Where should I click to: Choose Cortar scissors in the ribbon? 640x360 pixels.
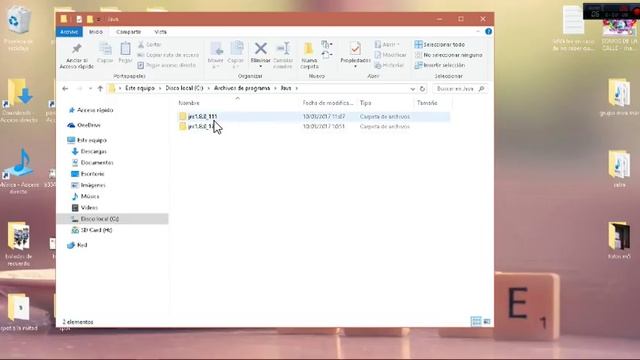click(149, 44)
